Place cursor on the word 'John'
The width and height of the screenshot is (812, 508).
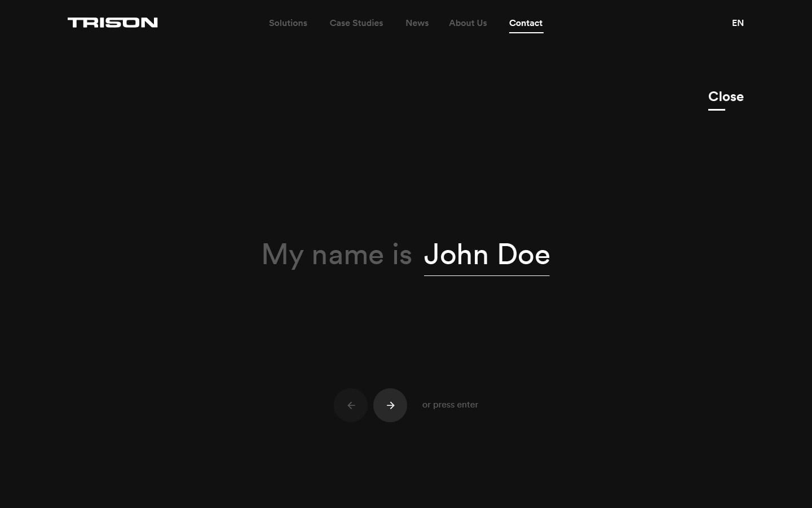(x=456, y=255)
